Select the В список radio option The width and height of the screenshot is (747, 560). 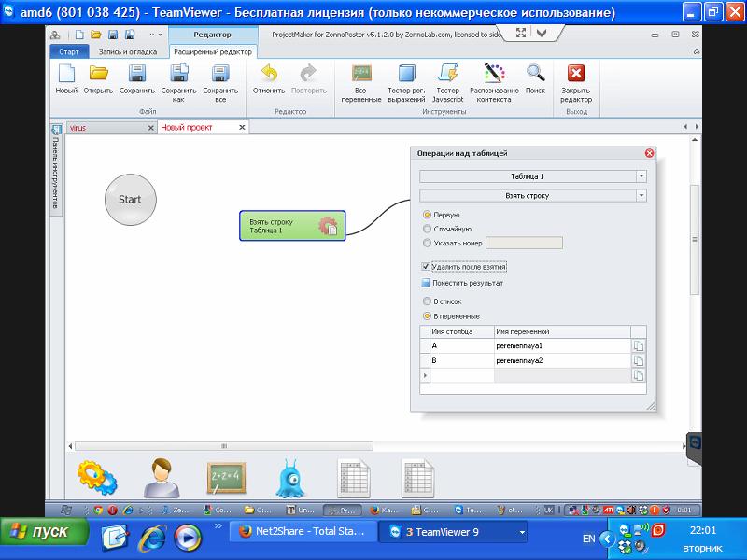(428, 301)
